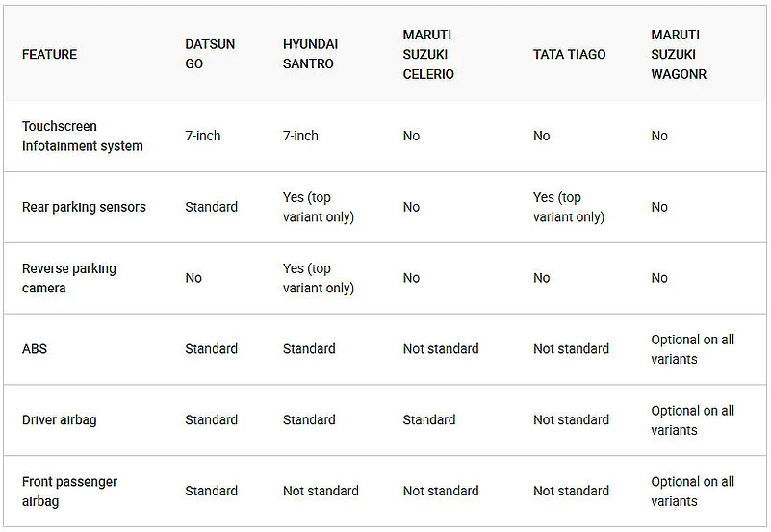Select the Rear parking sensors row label

(84, 207)
